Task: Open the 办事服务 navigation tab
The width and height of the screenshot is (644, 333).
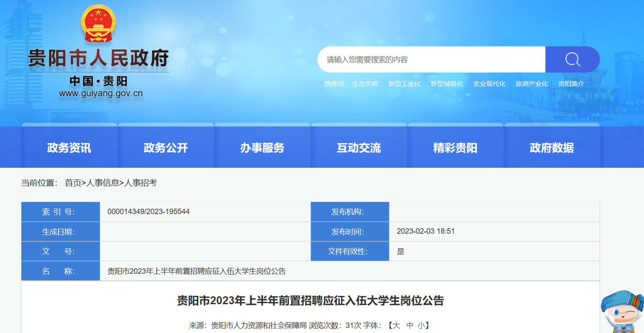Action: 262,147
